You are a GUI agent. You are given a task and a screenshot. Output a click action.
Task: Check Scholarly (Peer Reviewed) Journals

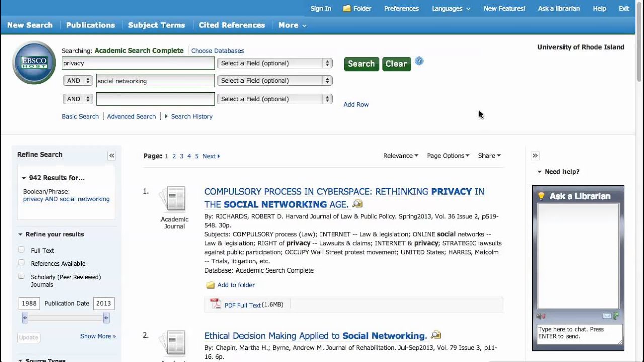pos(21,276)
